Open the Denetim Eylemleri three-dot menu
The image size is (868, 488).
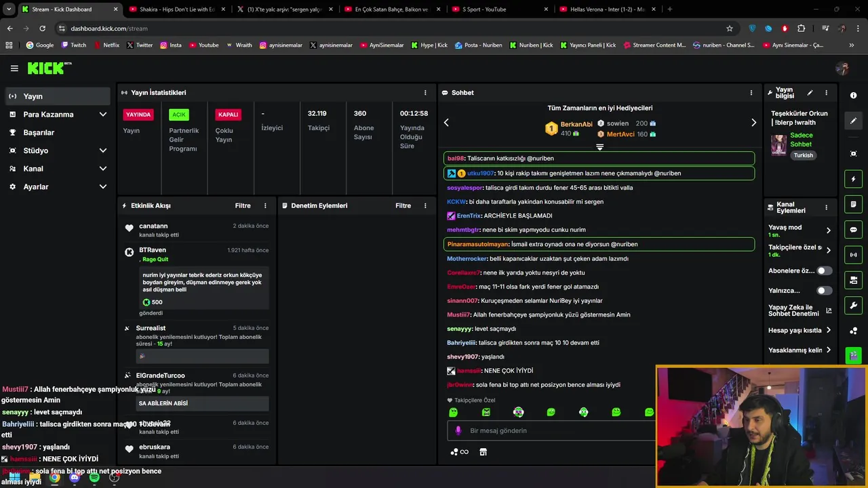coord(425,205)
